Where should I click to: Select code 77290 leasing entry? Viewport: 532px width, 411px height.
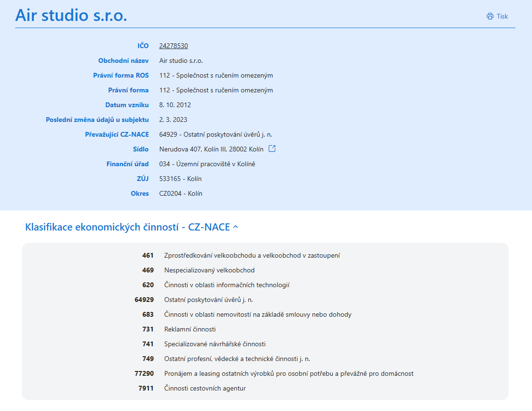(x=144, y=373)
